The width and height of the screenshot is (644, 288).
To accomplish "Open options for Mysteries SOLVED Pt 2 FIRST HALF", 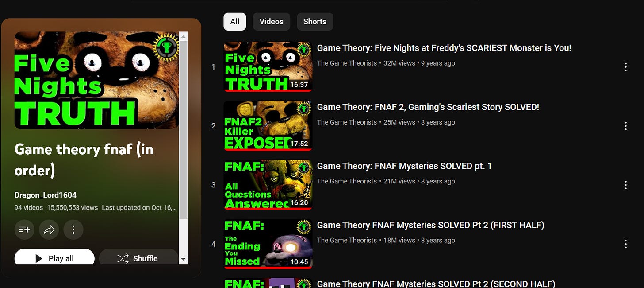I will [625, 244].
